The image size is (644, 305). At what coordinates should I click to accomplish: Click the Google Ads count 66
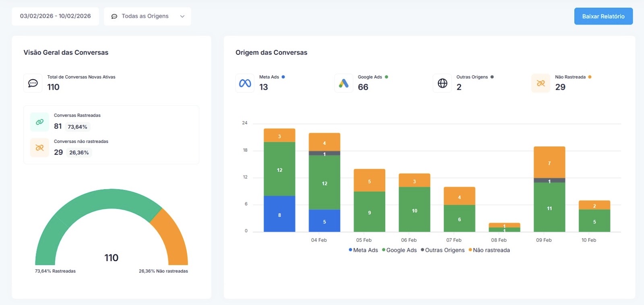coord(363,87)
